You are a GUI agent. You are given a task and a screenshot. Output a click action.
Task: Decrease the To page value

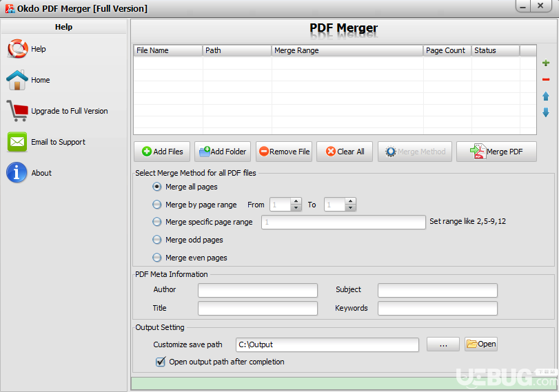(350, 207)
